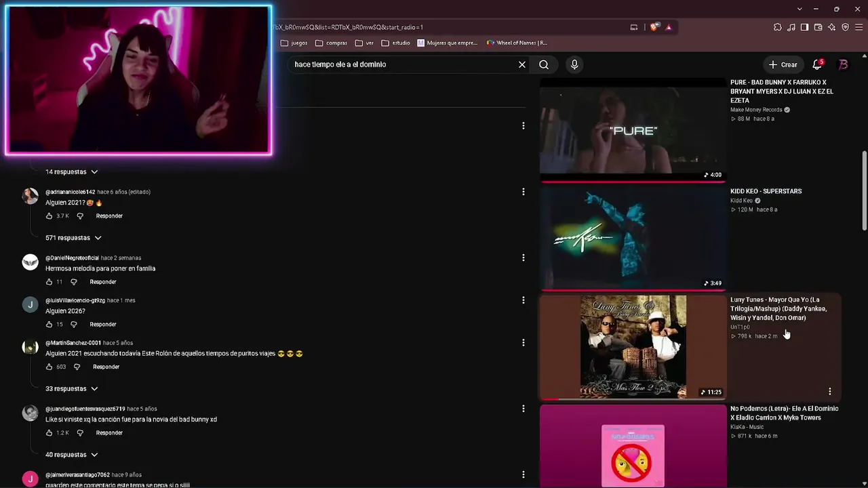Viewport: 868px width, 488px height.
Task: Reply to @juandiegofuentesvasquez6719 with Responder
Action: pyautogui.click(x=109, y=433)
